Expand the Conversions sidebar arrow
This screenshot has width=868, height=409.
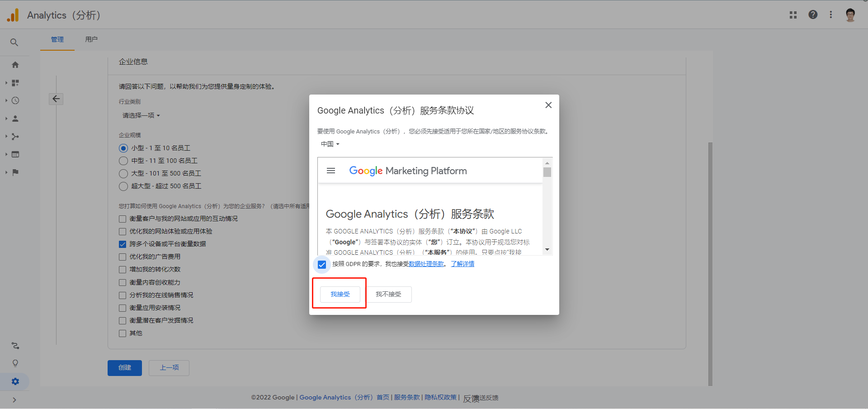click(6, 172)
